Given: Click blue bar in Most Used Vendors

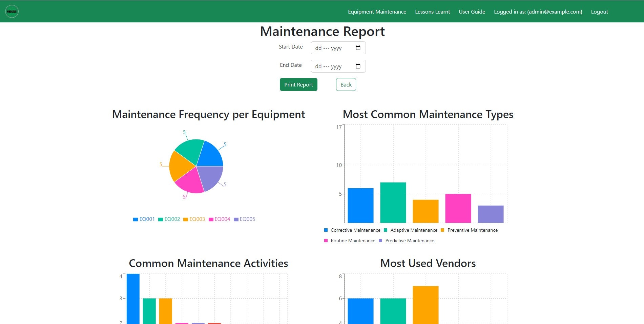Looking at the screenshot, I should pos(360,311).
